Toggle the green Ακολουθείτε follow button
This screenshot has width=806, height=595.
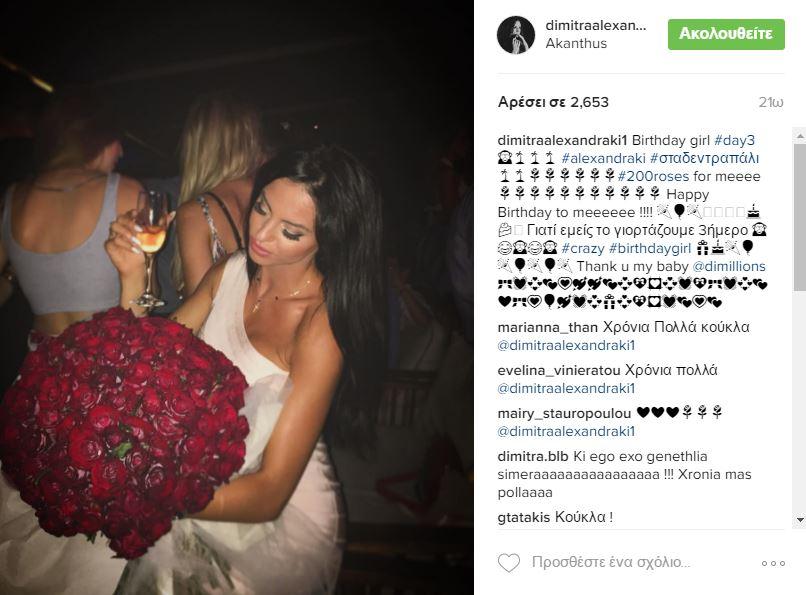coord(726,34)
